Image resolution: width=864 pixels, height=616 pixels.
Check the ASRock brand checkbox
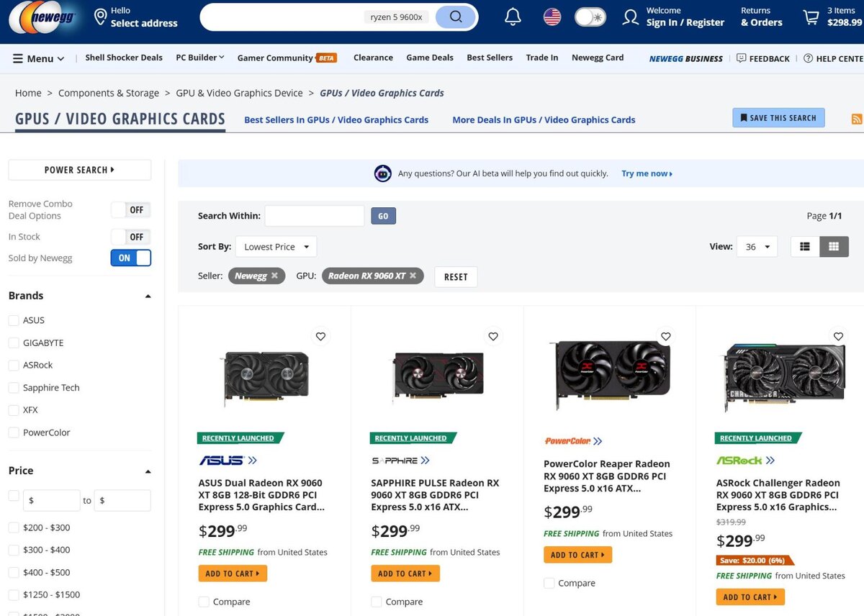(x=14, y=366)
